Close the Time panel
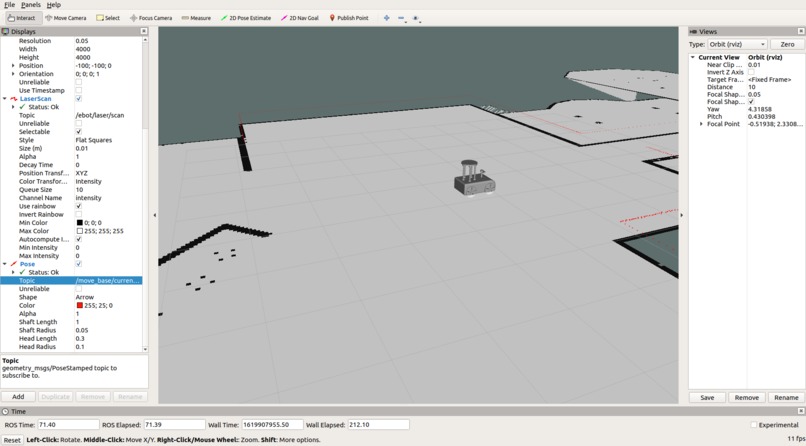Viewport: 806px width, 446px height. point(801,411)
